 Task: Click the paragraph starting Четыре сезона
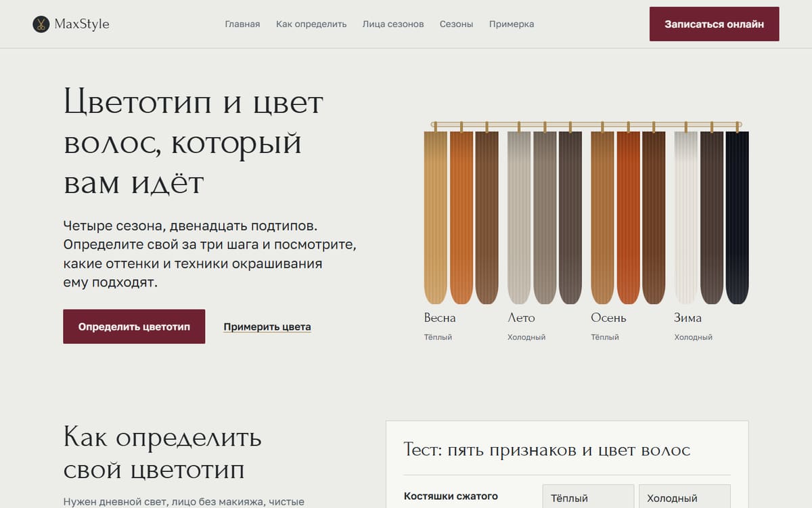pos(210,254)
